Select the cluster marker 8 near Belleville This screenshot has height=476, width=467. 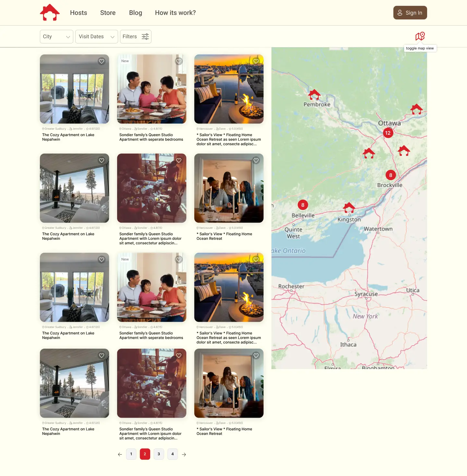click(x=303, y=205)
